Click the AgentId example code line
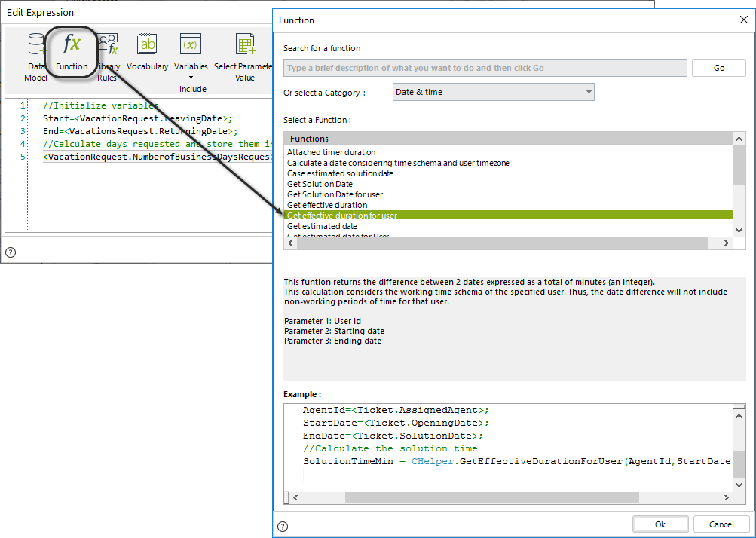Viewport: 756px width, 538px height. click(x=396, y=410)
